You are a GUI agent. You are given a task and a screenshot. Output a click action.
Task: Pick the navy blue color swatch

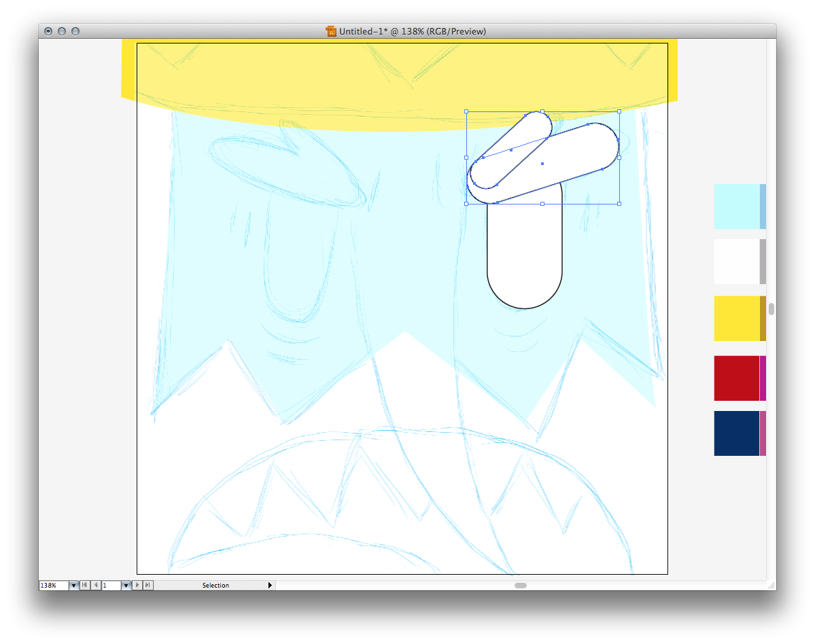tap(736, 433)
